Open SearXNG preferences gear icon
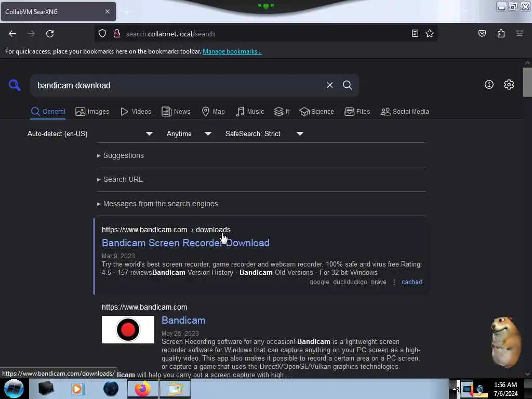532x399 pixels. tap(509, 85)
